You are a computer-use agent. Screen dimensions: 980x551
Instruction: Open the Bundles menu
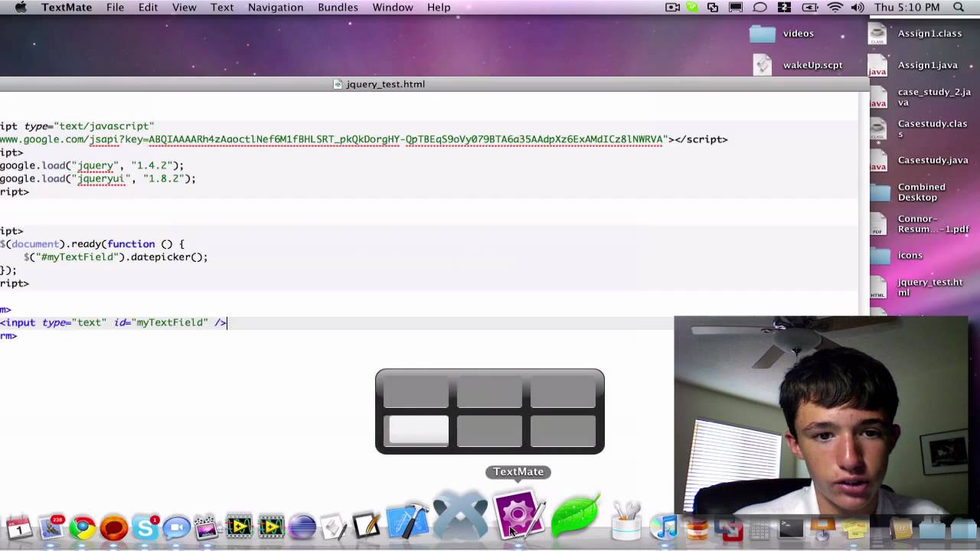tap(338, 8)
